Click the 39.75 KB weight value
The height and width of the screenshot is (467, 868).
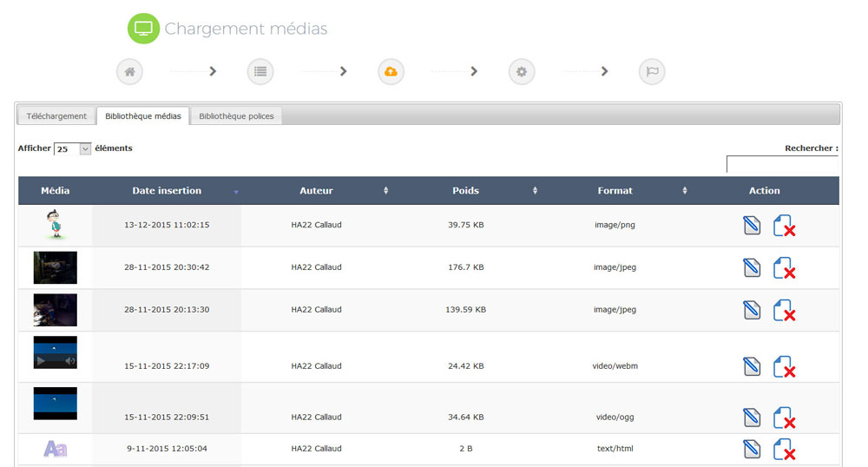point(465,225)
